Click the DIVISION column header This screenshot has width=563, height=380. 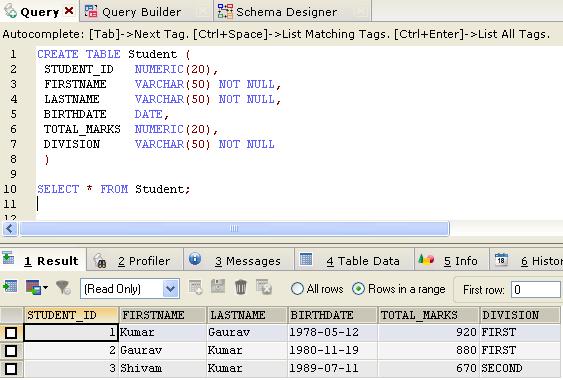[x=519, y=315]
